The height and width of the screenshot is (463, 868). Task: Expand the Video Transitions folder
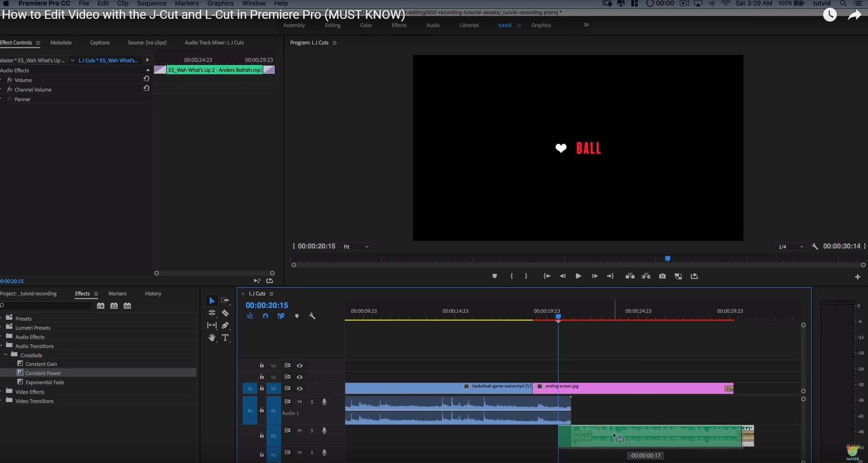(x=2, y=401)
